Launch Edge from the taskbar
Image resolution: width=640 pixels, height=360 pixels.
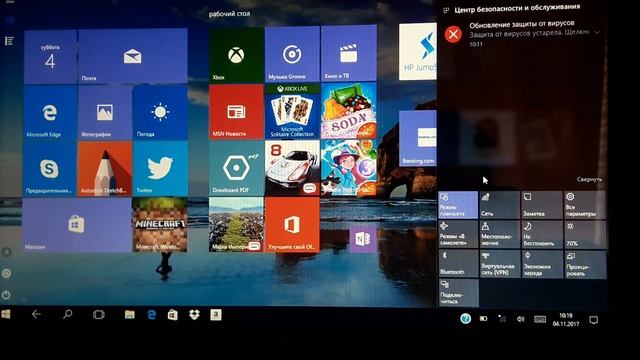pos(151,314)
